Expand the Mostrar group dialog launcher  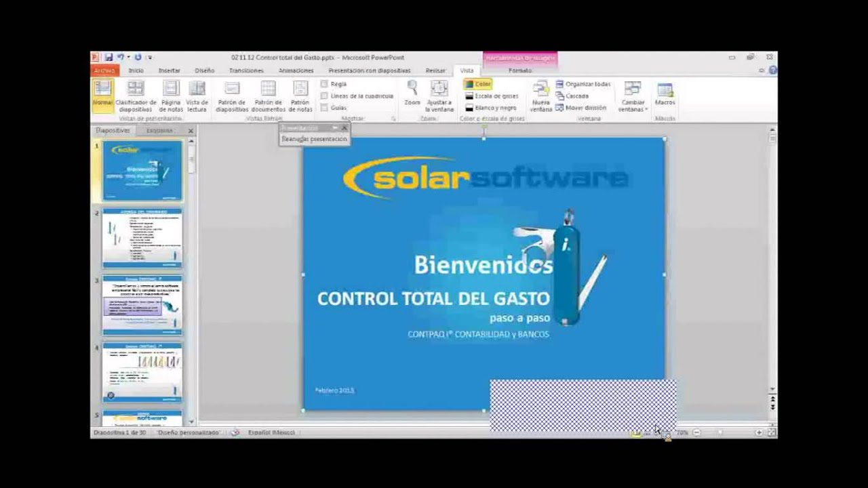tap(393, 119)
